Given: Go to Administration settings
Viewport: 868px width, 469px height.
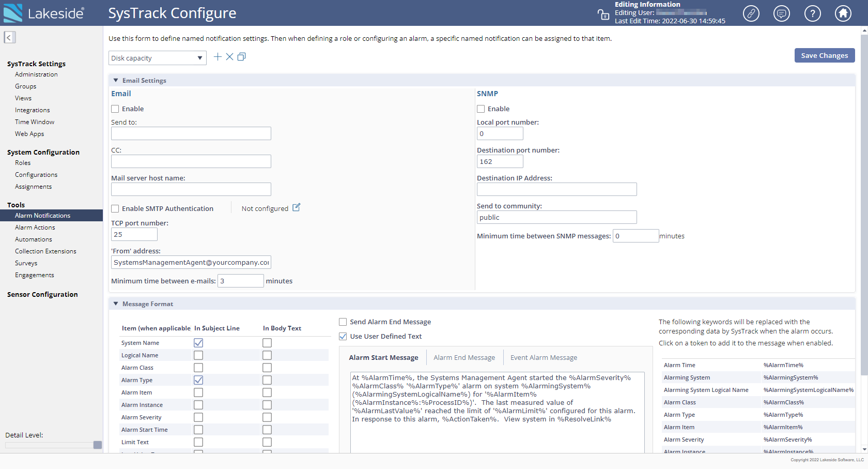Looking at the screenshot, I should click(36, 74).
